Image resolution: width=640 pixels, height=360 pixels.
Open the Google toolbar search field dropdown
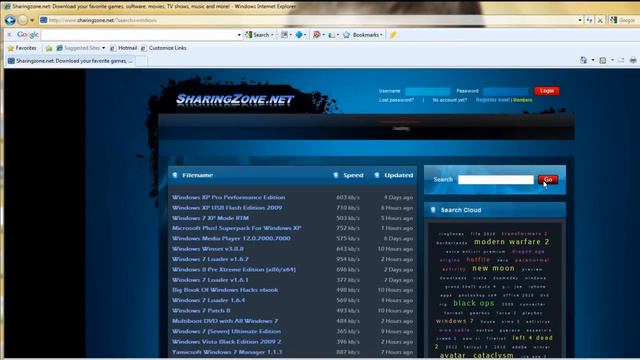click(x=239, y=35)
